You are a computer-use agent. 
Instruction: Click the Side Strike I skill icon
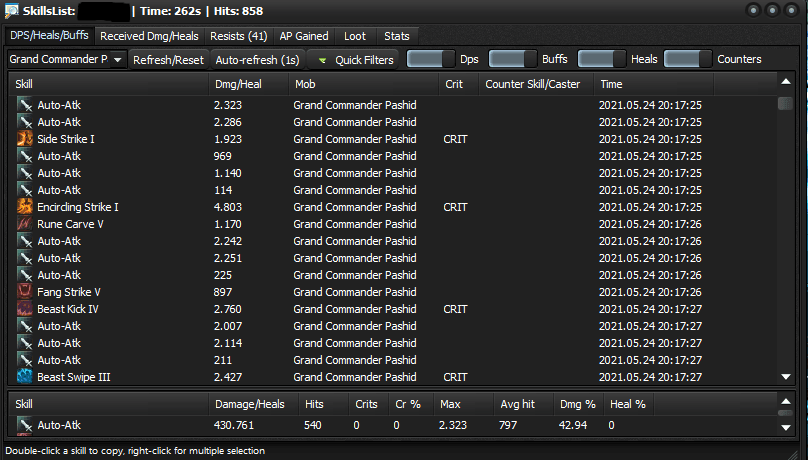click(25, 139)
